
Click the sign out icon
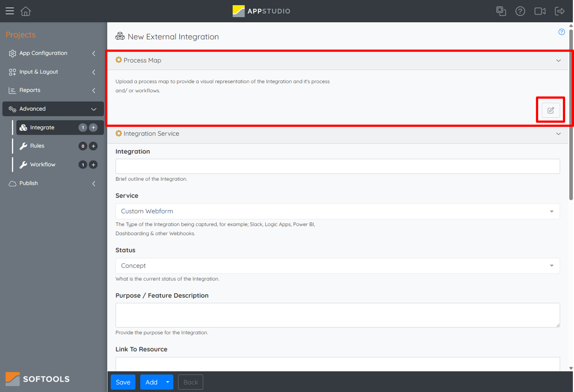[560, 11]
